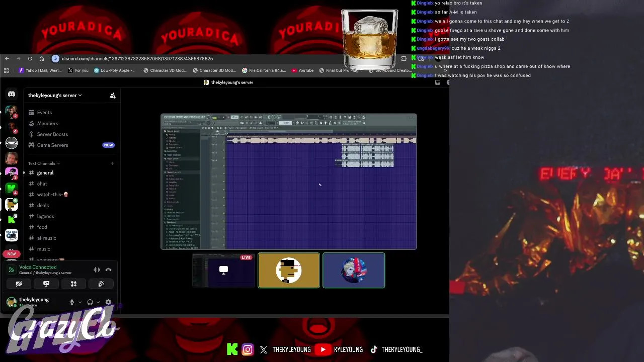The height and width of the screenshot is (362, 644).
Task: Click Dingleb username in stream chat top
Action: 425,3
